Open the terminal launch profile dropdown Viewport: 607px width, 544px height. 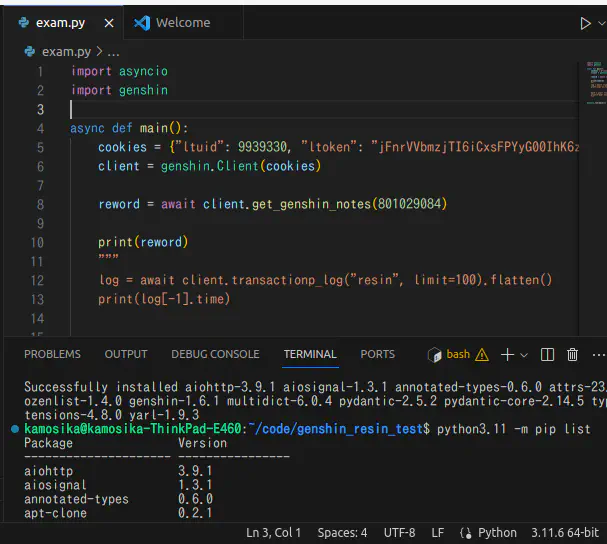point(524,354)
